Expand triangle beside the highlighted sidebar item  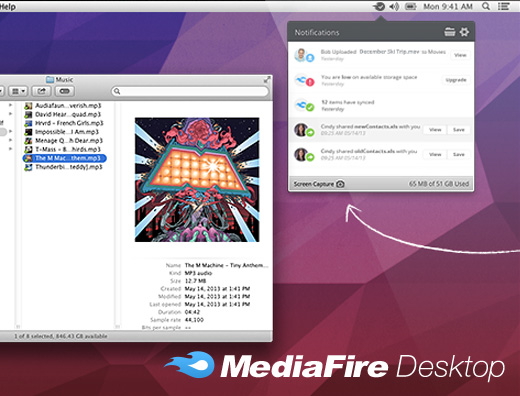point(11,131)
